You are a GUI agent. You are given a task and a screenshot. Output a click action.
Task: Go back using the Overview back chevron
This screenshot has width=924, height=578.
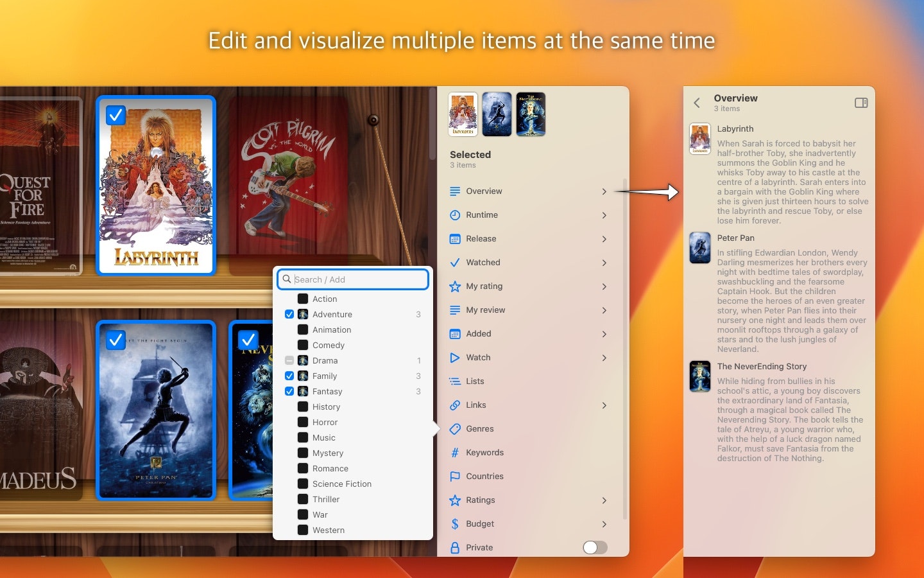[697, 103]
